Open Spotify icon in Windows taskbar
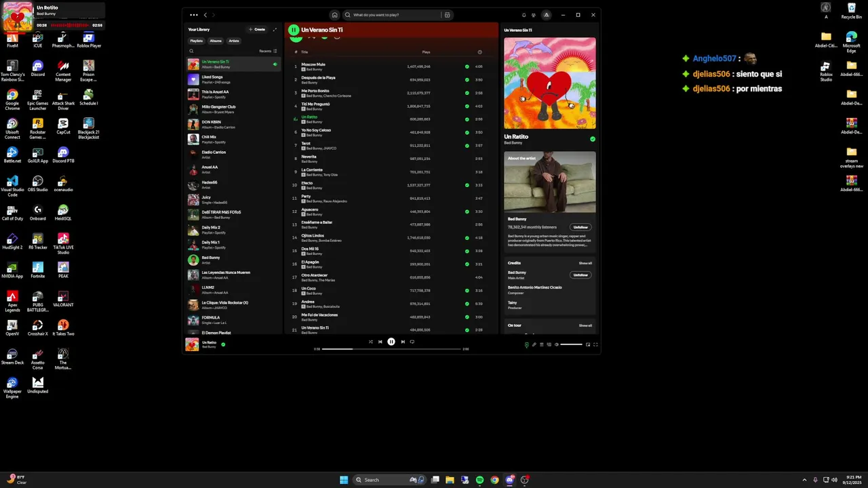The width and height of the screenshot is (868, 488). pos(479,480)
